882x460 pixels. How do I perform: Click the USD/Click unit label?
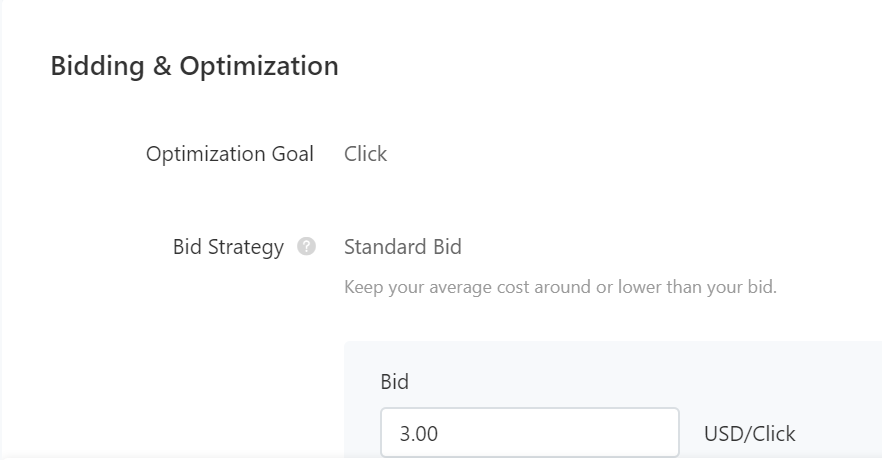coord(750,434)
